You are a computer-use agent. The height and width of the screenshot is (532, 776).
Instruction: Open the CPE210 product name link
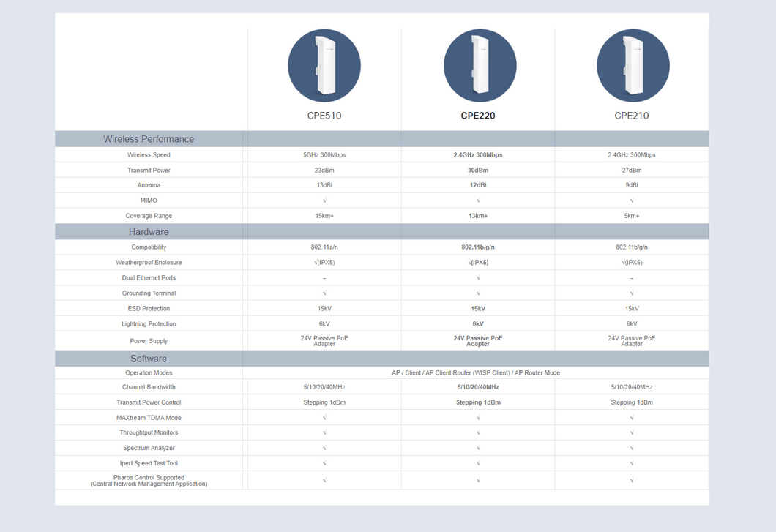click(x=632, y=116)
